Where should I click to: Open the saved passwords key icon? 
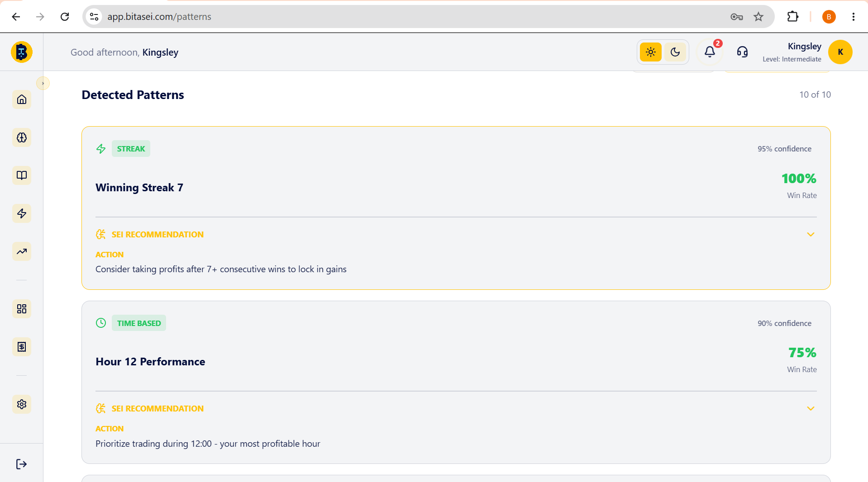pos(737,17)
